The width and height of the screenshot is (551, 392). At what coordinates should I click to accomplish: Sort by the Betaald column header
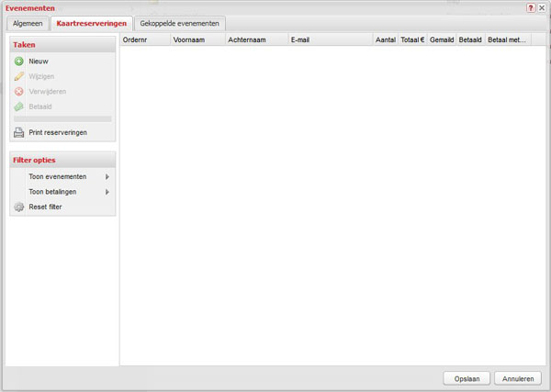click(470, 39)
